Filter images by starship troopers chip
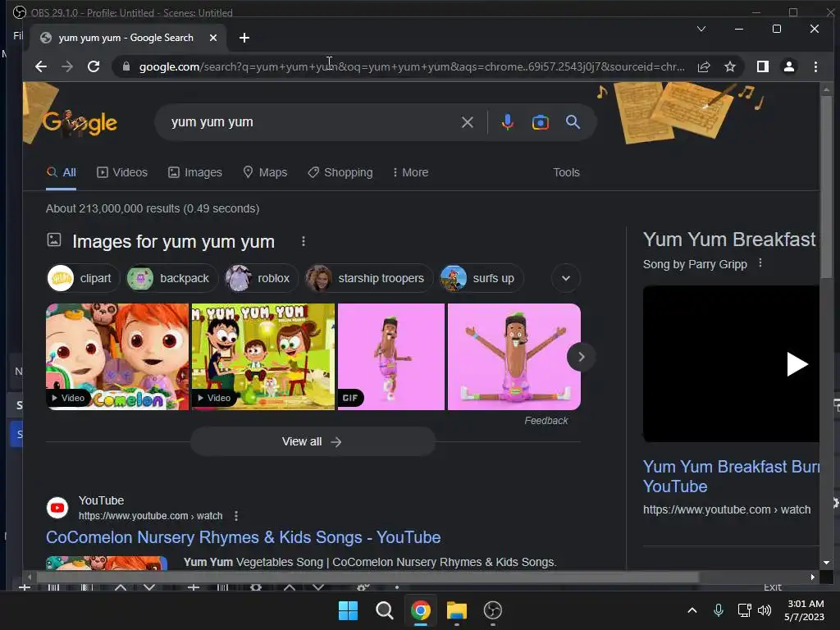This screenshot has height=630, width=840. pyautogui.click(x=368, y=278)
